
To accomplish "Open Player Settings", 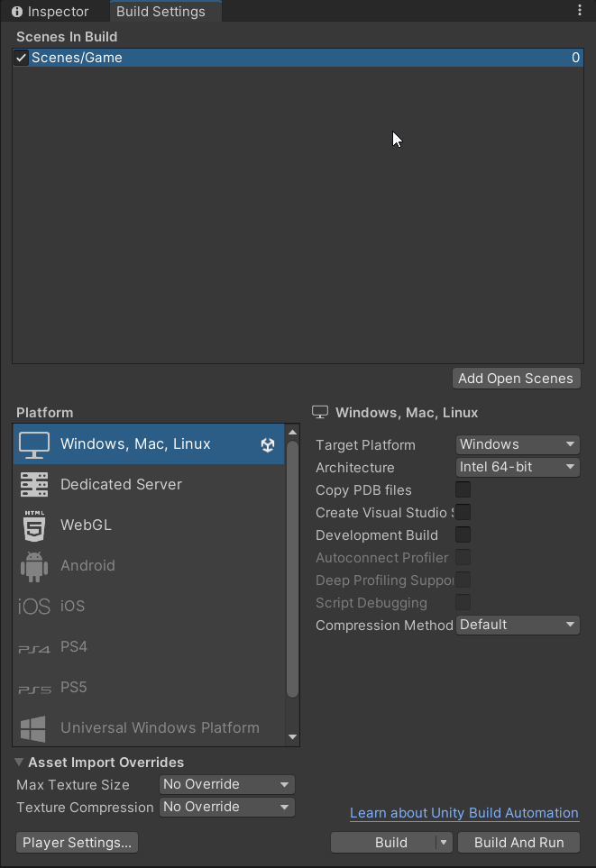I will click(77, 843).
